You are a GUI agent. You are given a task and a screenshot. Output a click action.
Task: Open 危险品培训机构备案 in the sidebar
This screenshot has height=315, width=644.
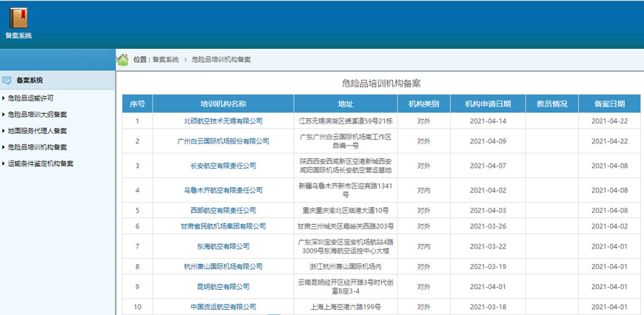(x=37, y=147)
